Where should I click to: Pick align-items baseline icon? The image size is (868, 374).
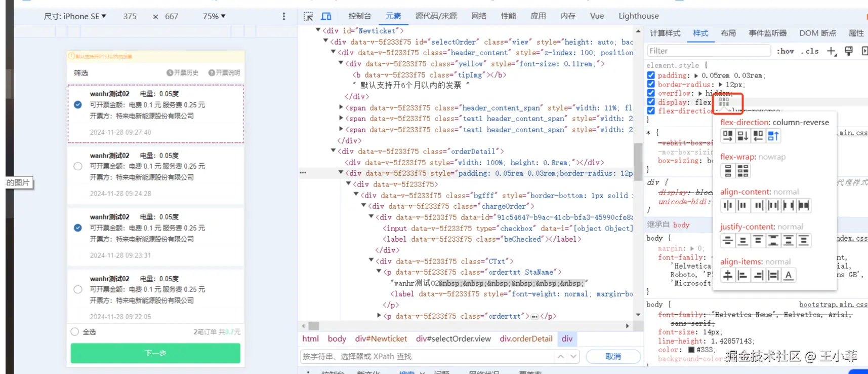tap(788, 275)
